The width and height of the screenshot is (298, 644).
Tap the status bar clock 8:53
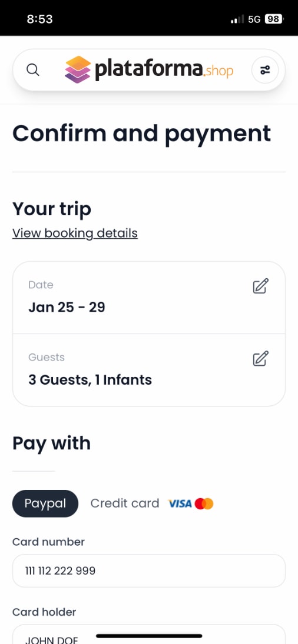40,19
